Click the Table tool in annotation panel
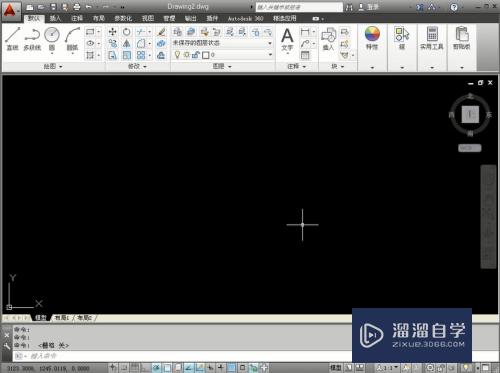 [x=305, y=55]
